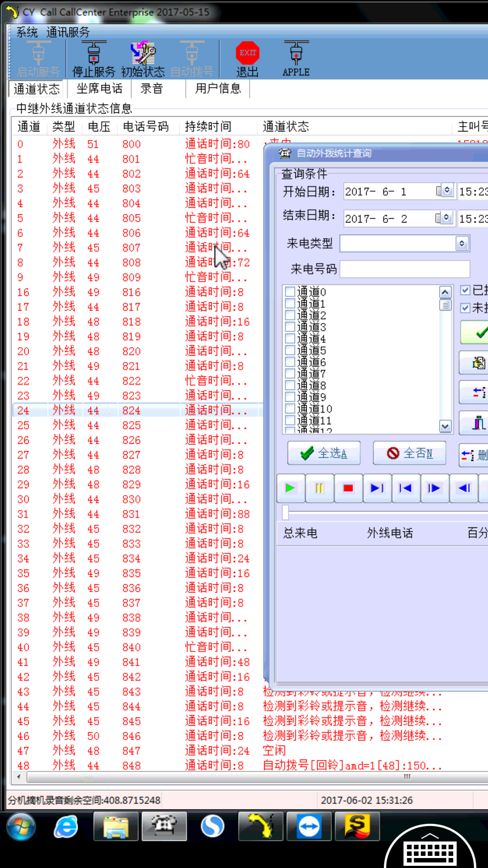This screenshot has width=488, height=868.
Task: Select the channel 24 row
Action: click(138, 410)
